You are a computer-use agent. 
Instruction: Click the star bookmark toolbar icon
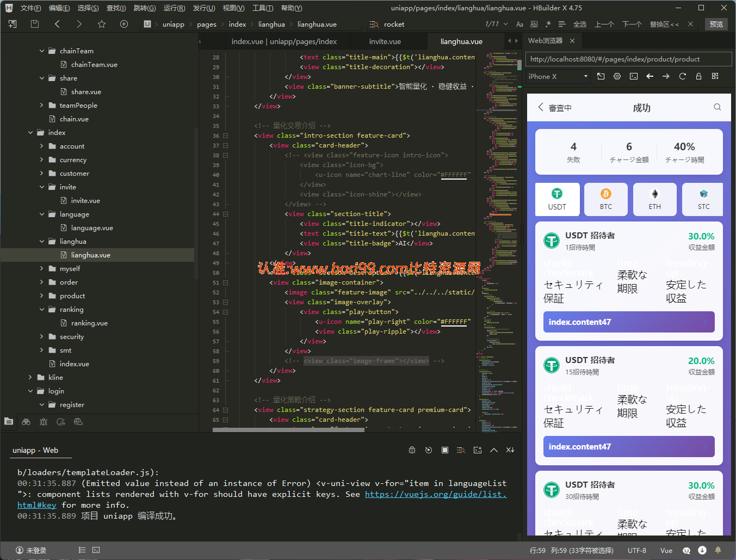click(102, 24)
